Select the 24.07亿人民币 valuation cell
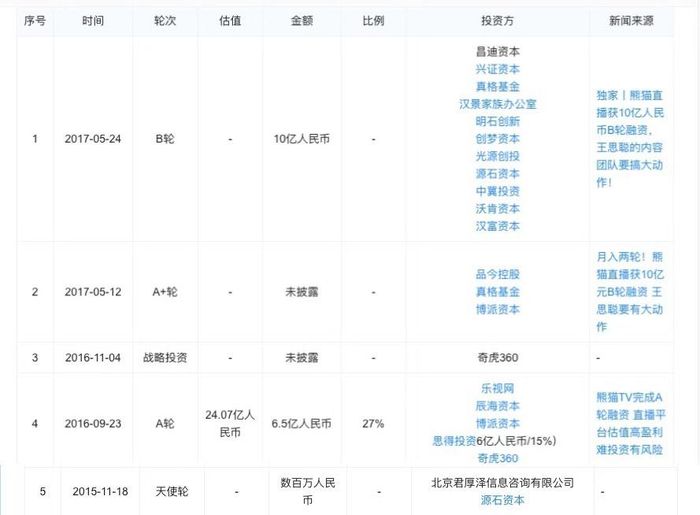The width and height of the screenshot is (700, 515). click(230, 423)
